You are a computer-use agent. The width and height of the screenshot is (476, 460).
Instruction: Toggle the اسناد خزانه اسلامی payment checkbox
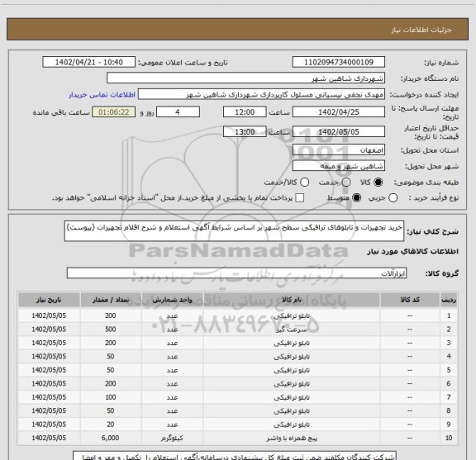coord(300,198)
